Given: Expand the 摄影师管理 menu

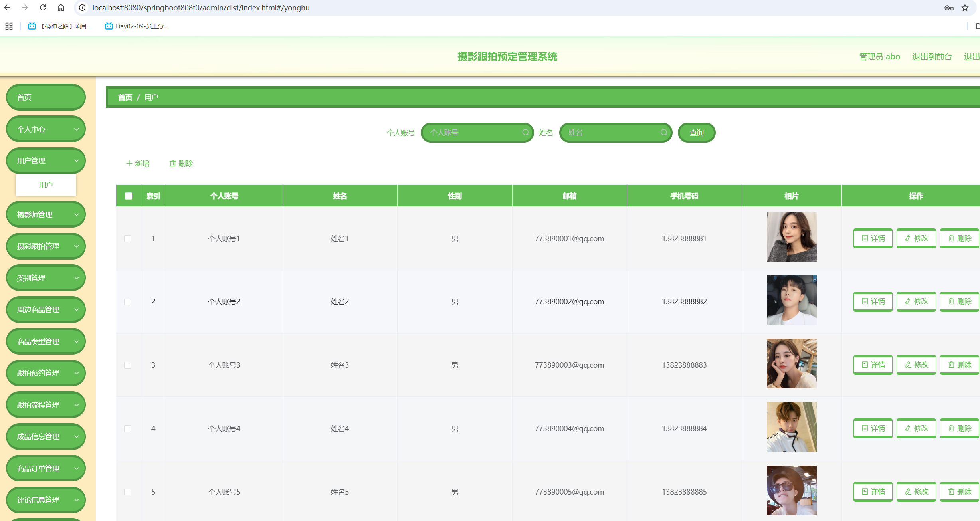Looking at the screenshot, I should pos(46,214).
